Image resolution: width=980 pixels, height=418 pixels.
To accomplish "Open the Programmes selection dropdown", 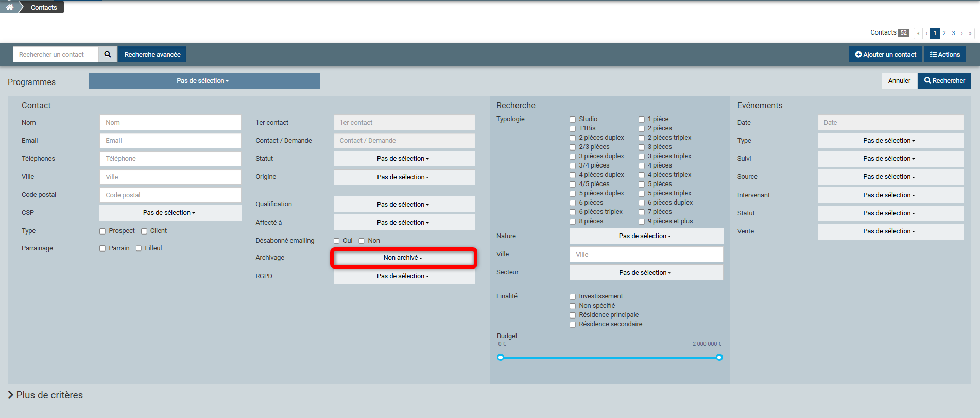I will pos(204,81).
